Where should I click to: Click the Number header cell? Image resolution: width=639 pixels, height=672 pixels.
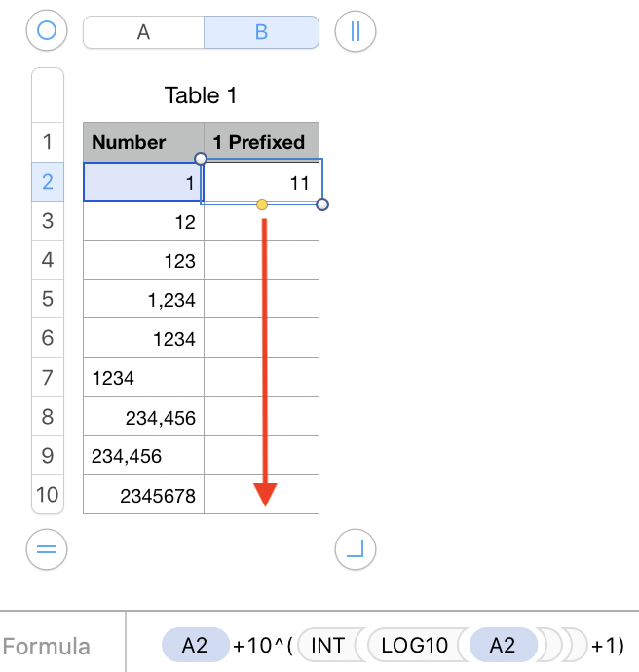pos(143,142)
